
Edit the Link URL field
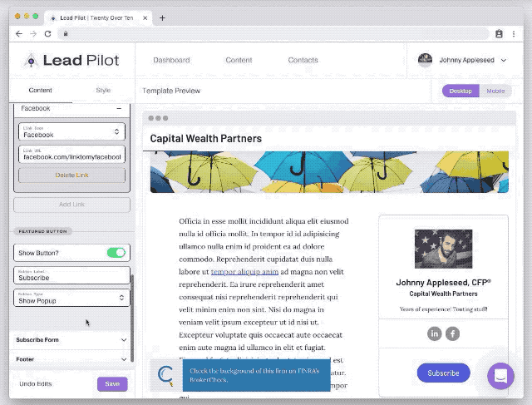(x=71, y=154)
